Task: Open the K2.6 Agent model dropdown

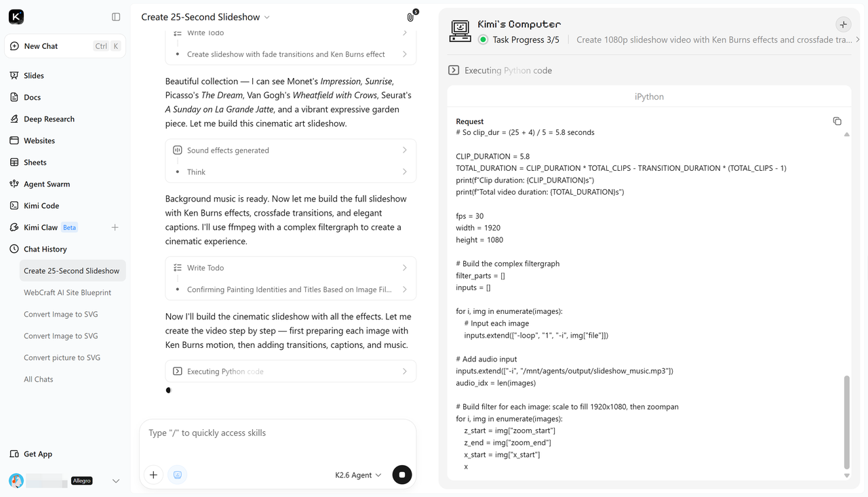Action: [x=358, y=475]
